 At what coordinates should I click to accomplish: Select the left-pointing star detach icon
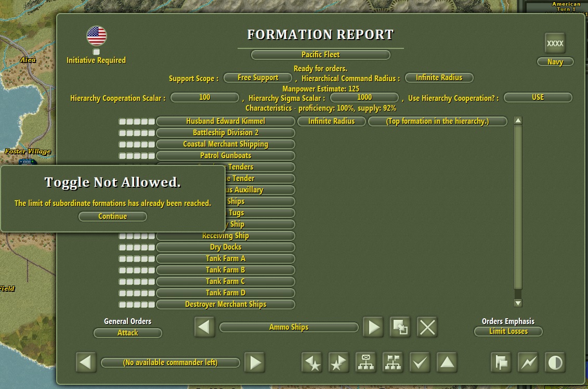click(312, 362)
